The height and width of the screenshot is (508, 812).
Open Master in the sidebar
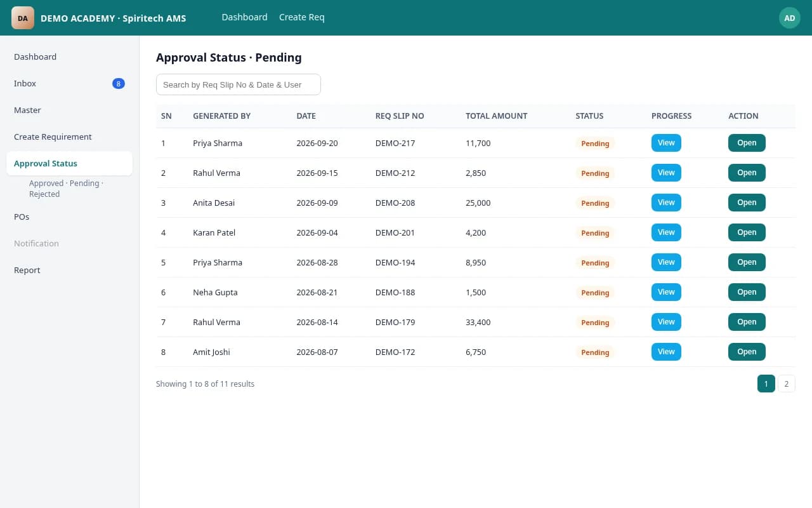(x=69, y=110)
